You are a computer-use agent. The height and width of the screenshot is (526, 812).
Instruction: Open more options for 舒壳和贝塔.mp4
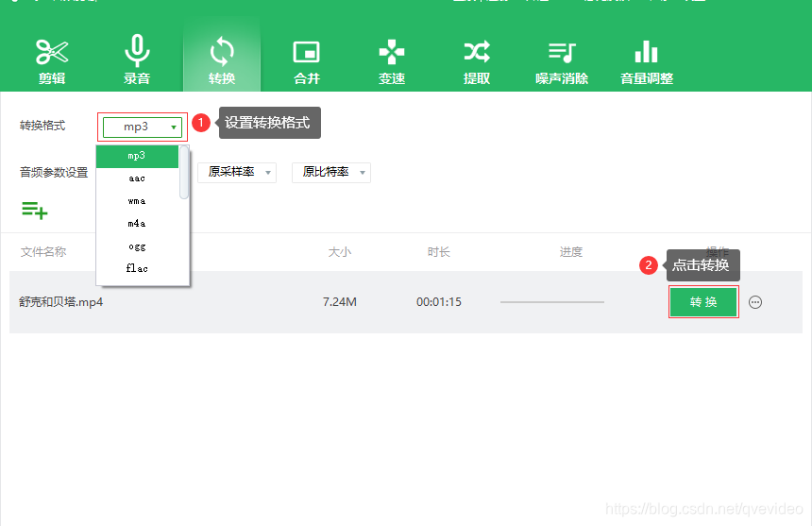[755, 302]
